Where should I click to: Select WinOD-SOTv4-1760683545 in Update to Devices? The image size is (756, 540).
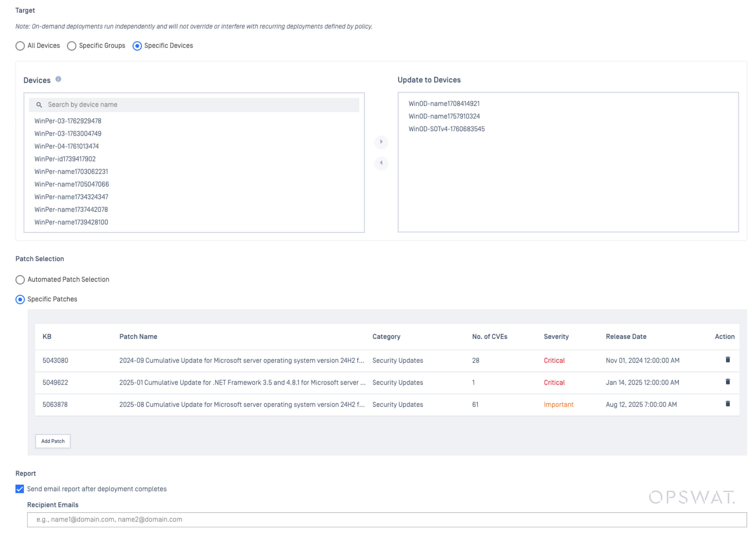[x=446, y=129]
